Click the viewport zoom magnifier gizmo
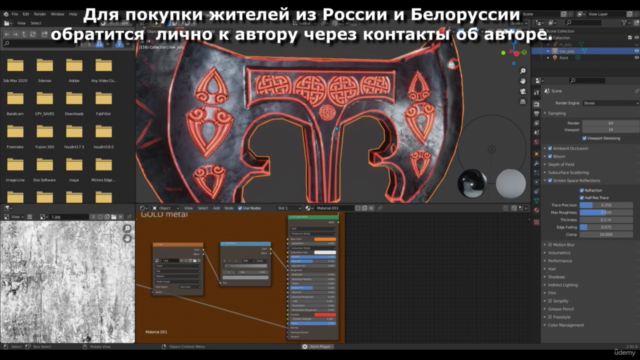Viewport: 640px width, 360px height. coord(523,71)
